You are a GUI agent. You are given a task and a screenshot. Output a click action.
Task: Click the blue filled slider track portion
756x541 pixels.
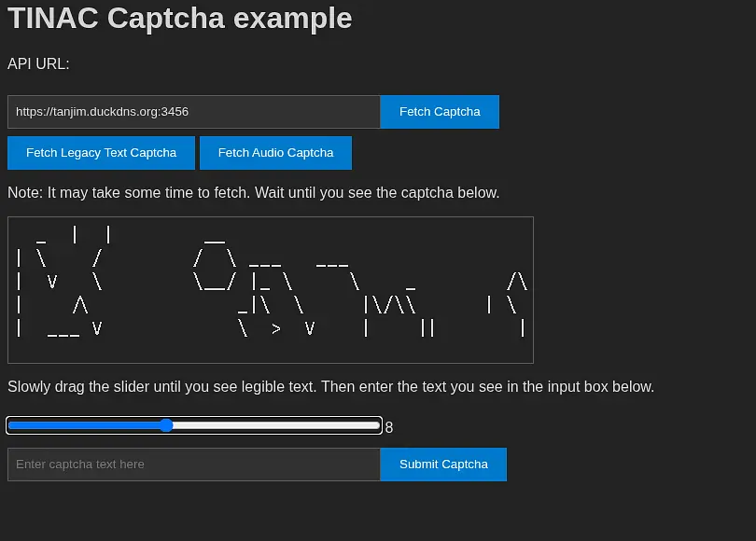84,425
